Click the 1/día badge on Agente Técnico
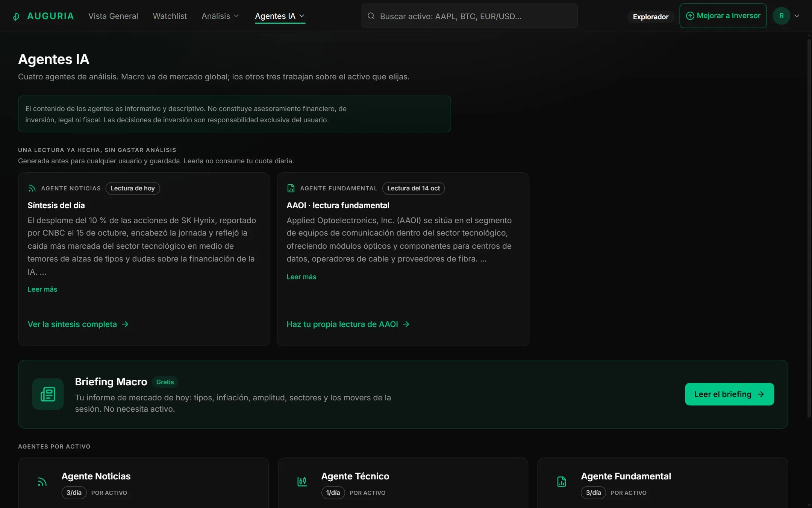The width and height of the screenshot is (812, 508). [333, 493]
